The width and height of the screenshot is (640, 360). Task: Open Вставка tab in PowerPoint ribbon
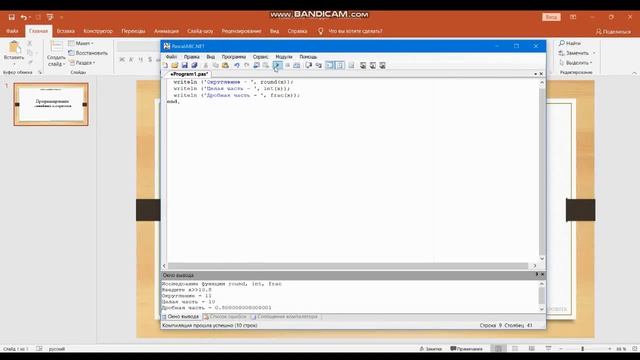coord(66,31)
